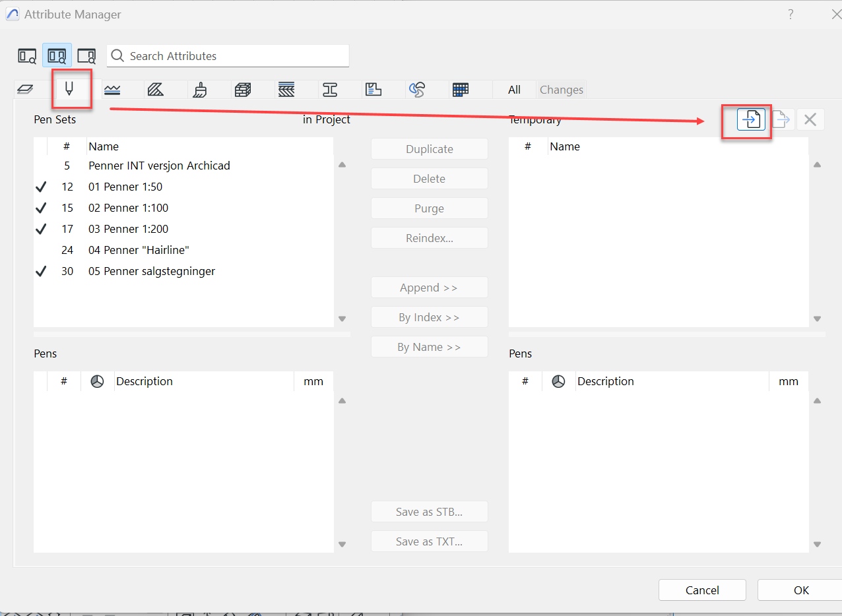
Task: Open the Fills attribute tab
Action: tap(156, 90)
